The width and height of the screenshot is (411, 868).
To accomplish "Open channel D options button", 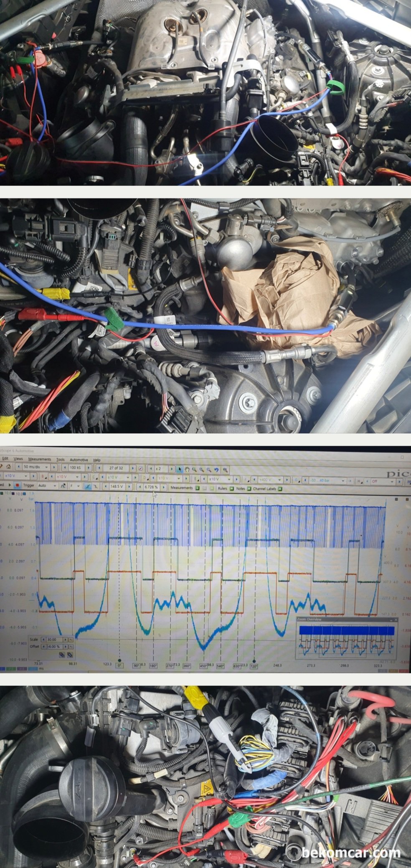I will [x=146, y=478].
